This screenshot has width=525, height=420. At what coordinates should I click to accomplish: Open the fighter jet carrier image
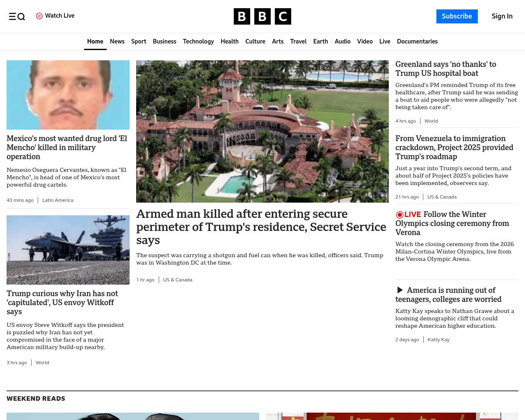pos(68,250)
